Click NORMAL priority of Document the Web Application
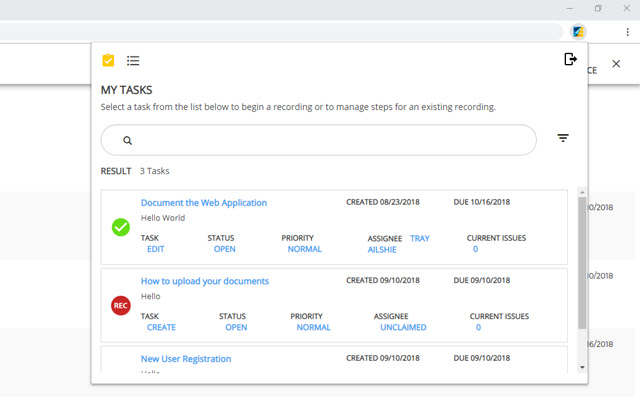 304,249
